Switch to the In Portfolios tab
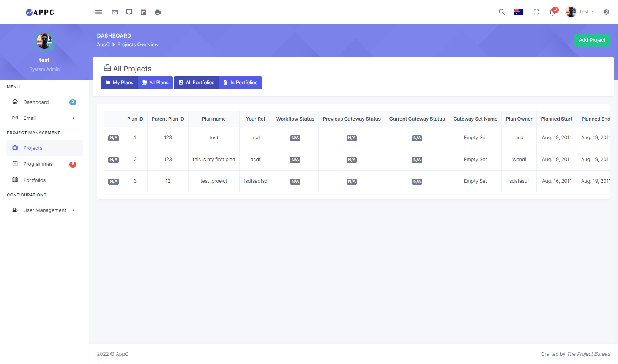The width and height of the screenshot is (618, 364). (x=240, y=83)
